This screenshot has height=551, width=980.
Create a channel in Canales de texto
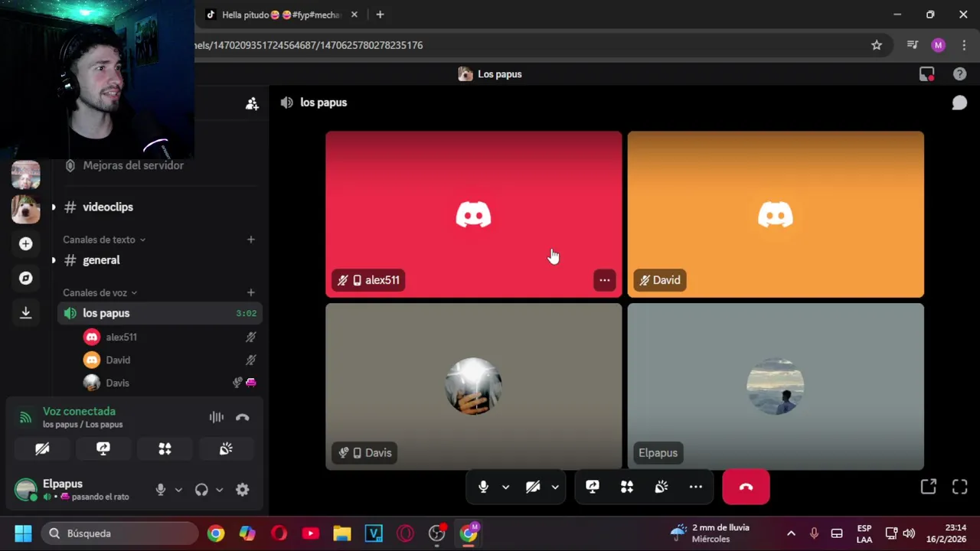[x=250, y=240]
